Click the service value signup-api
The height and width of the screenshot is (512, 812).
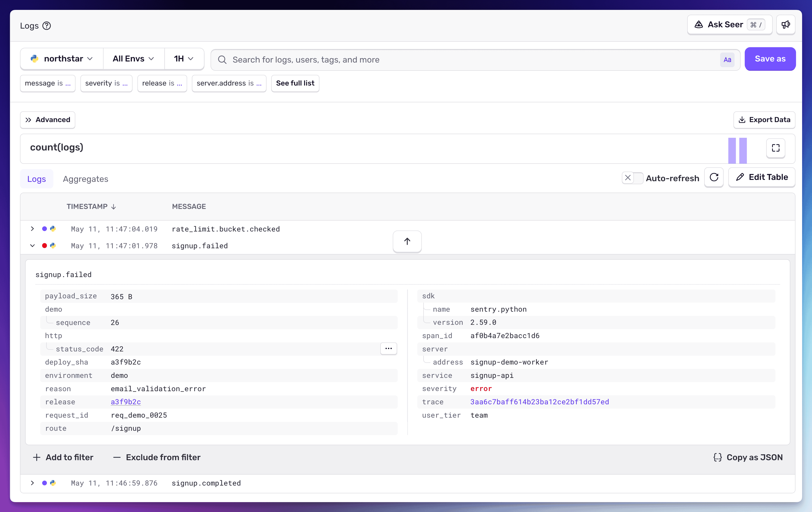492,376
